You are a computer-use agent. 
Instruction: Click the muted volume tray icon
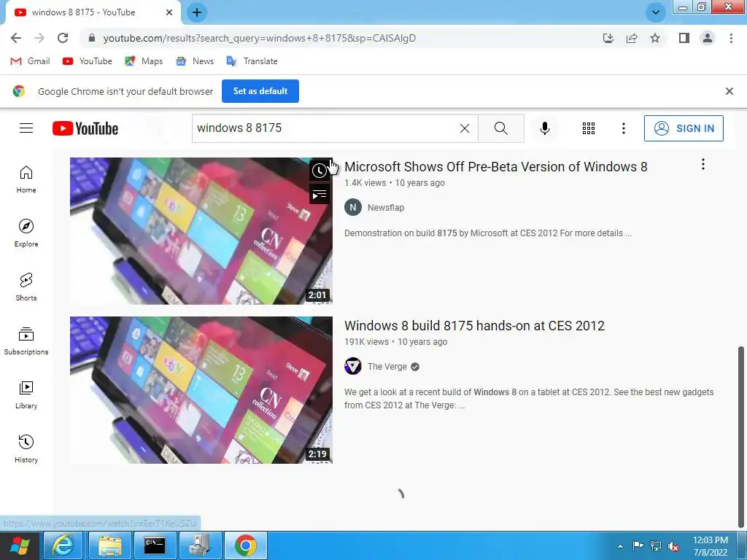(673, 546)
